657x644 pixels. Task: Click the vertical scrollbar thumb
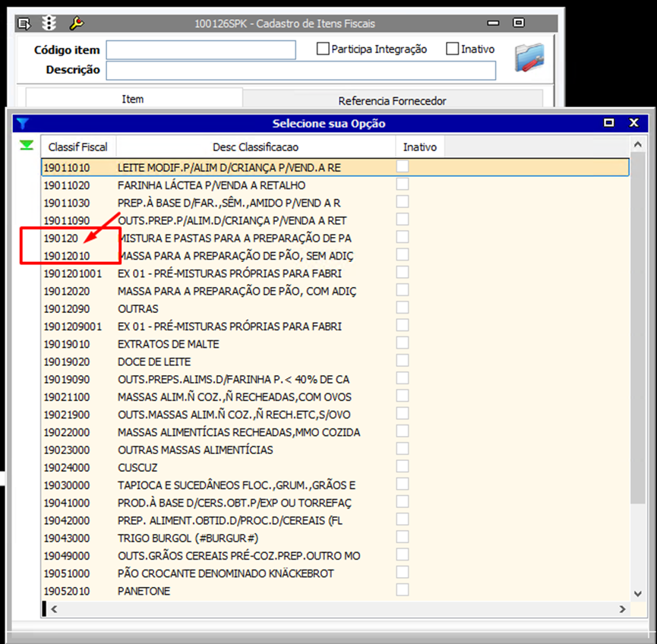pyautogui.click(x=638, y=327)
